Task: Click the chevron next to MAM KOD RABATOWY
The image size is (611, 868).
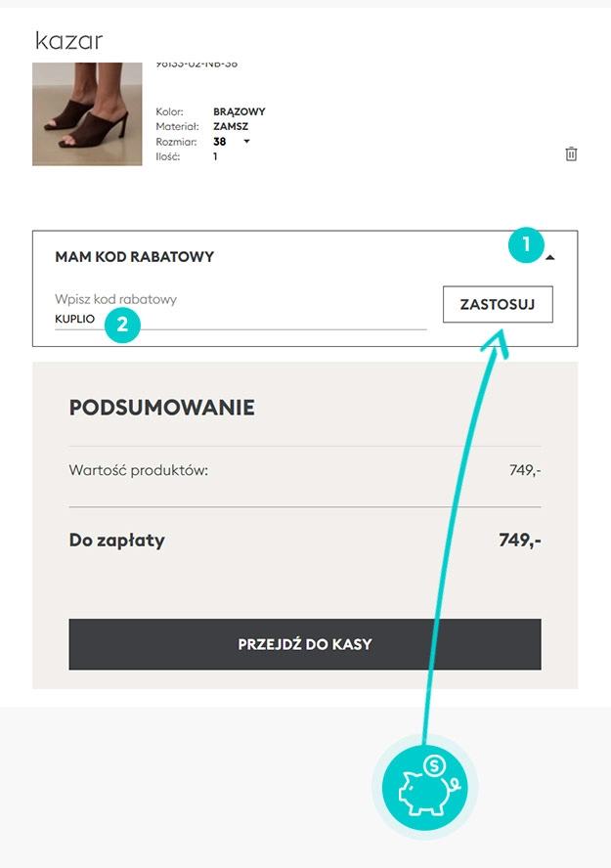Action: coord(552,255)
